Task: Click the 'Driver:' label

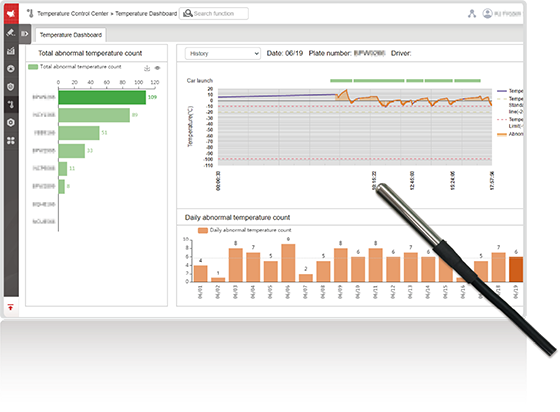Action: click(x=401, y=53)
